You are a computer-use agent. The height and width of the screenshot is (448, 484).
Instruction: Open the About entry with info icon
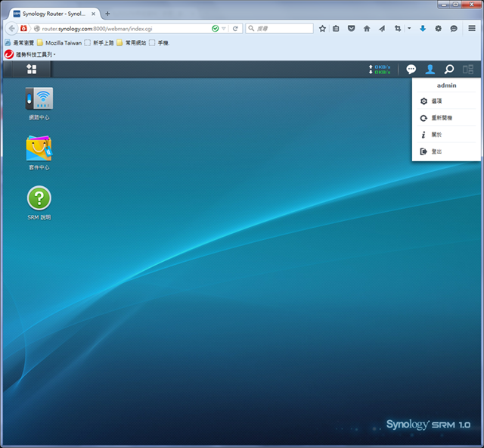tap(446, 135)
